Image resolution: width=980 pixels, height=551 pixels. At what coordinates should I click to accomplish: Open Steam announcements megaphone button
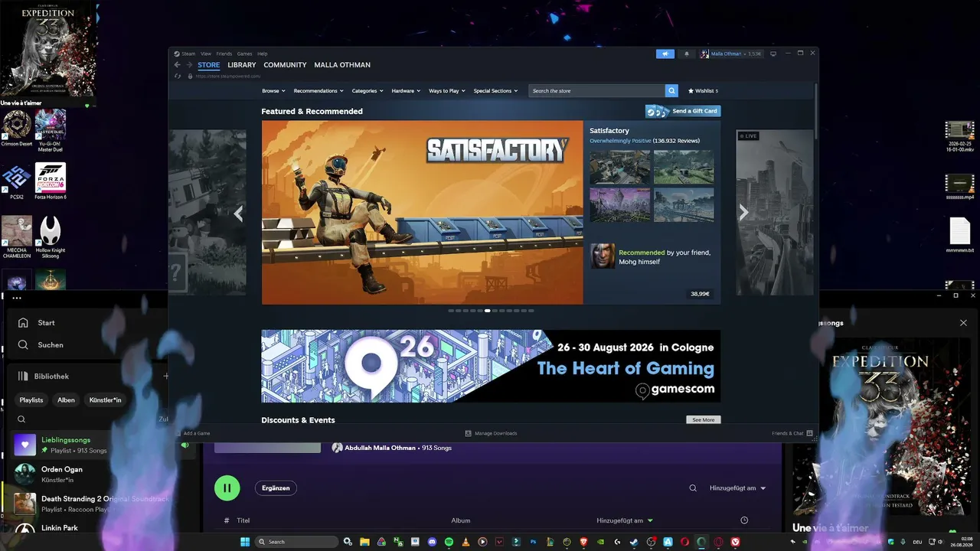coord(665,54)
